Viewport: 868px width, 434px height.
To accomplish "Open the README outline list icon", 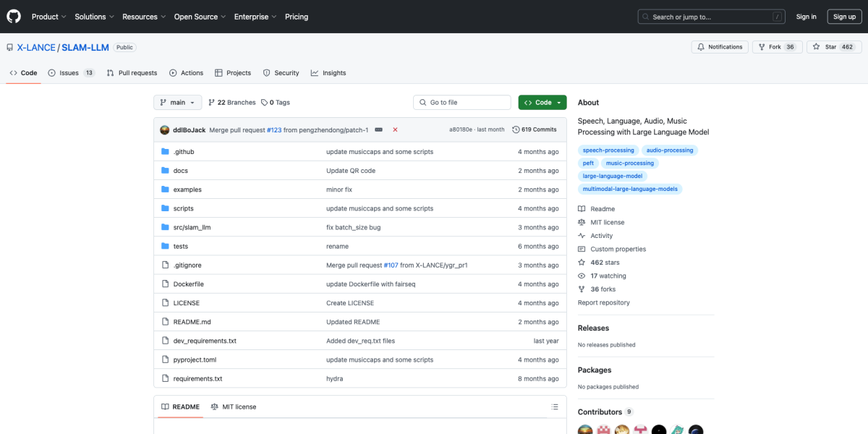I will coord(555,407).
